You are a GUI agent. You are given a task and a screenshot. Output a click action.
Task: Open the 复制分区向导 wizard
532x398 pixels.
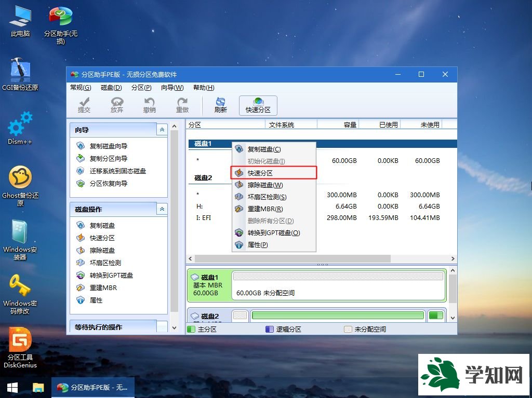coord(109,158)
